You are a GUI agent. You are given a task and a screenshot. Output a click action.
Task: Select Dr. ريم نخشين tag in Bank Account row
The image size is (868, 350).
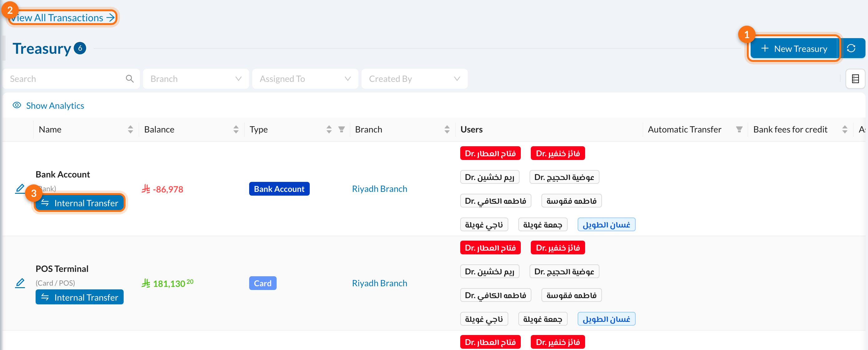[490, 177]
